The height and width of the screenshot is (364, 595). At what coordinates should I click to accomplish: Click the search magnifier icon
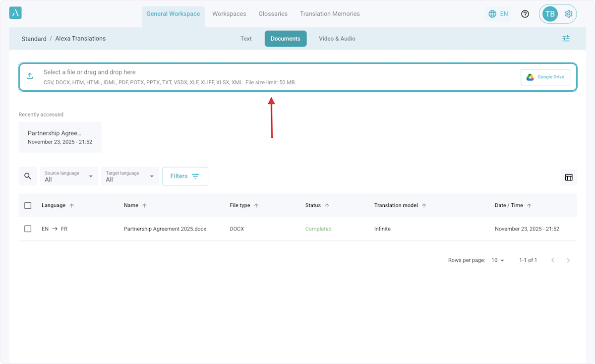tap(28, 176)
